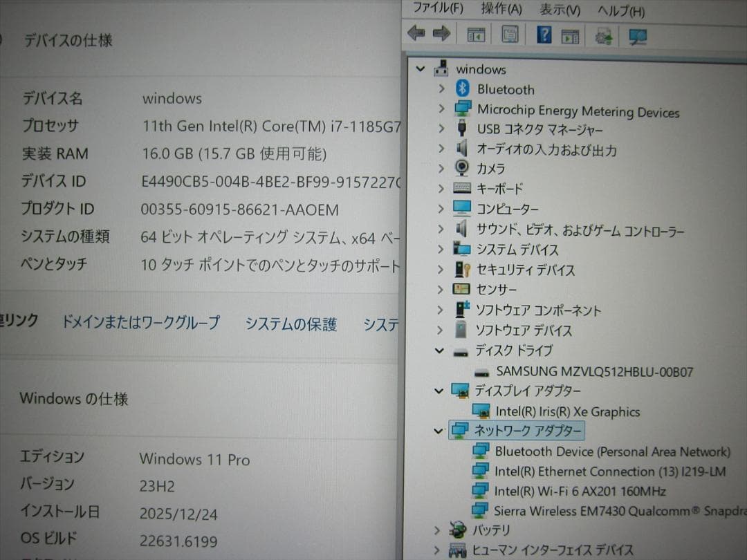The height and width of the screenshot is (560, 747).
Task: Collapse the ネットワーク アダプター category
Action: [439, 430]
